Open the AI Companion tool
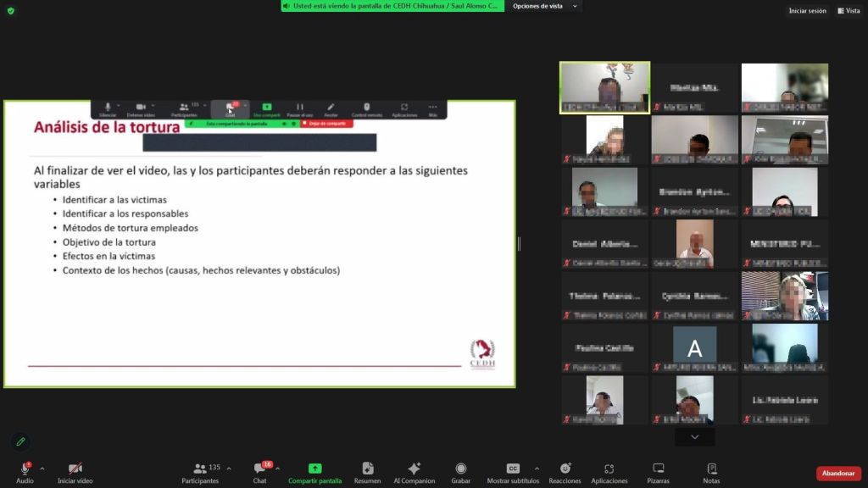 coord(414,472)
